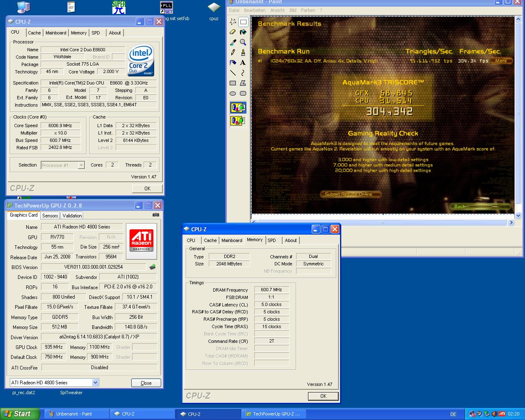Click the More button in benchmark results
Screen dimensions: 525x420
[501, 61]
